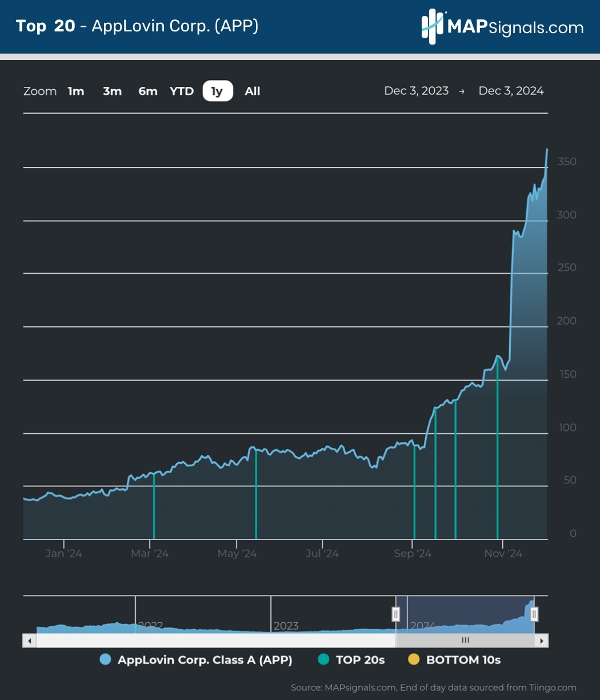Toggle BOTTOM 10s series visibility
The image size is (600, 700).
pyautogui.click(x=463, y=660)
